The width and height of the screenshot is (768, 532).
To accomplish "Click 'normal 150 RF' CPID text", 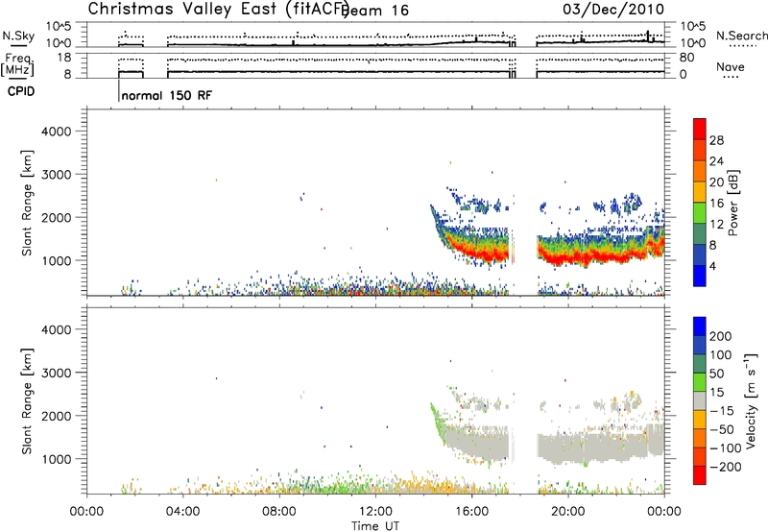I will coord(166,95).
